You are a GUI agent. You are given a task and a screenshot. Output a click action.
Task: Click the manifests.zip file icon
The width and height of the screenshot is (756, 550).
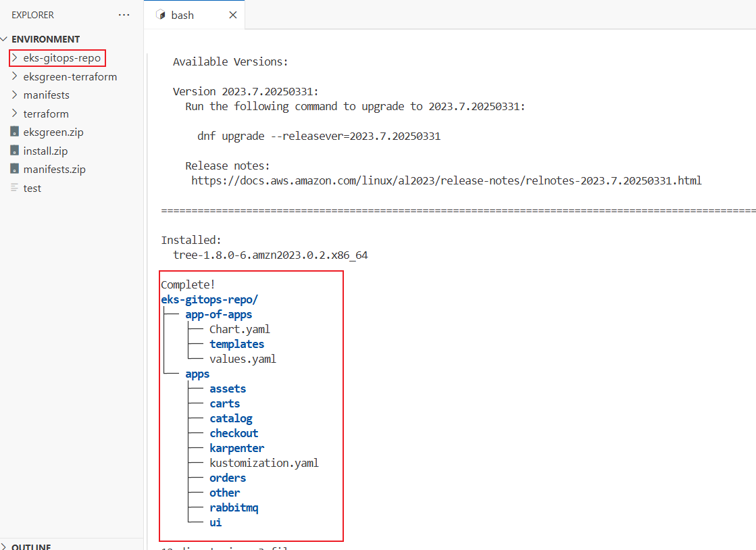click(14, 169)
